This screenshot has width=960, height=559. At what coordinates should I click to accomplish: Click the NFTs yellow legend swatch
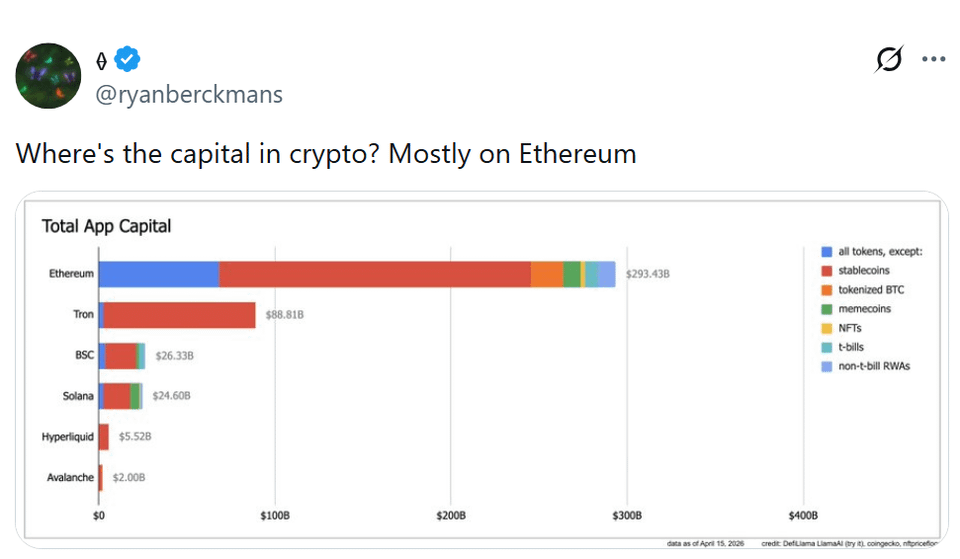pyautogui.click(x=827, y=328)
